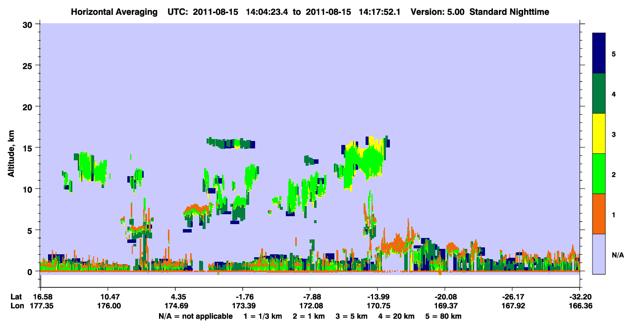The image size is (644, 330).
Task: Click the 'Lon' axis row label
Action: tap(17, 306)
